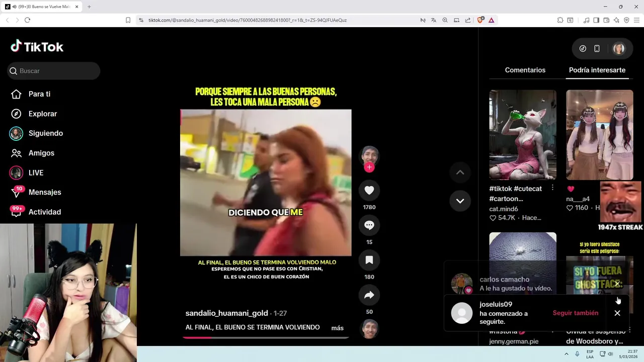The height and width of the screenshot is (362, 644).
Task: Switch to the Comentarios tab
Action: click(525, 70)
